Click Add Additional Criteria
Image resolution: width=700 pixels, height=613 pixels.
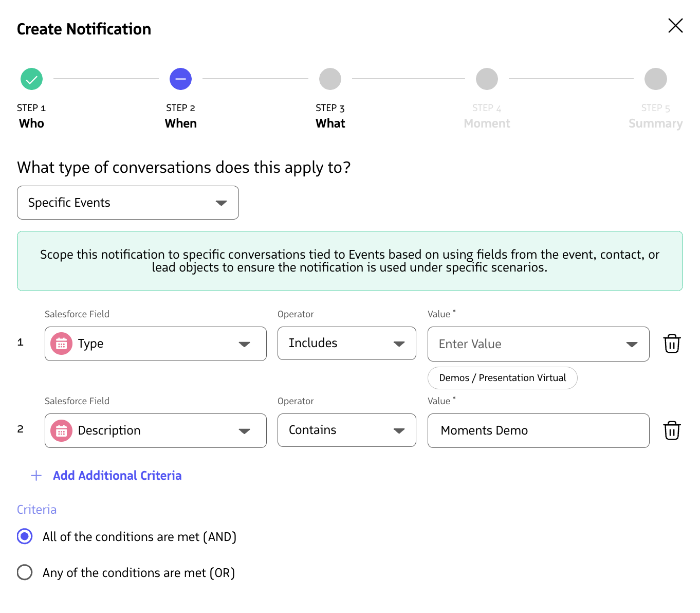(117, 475)
